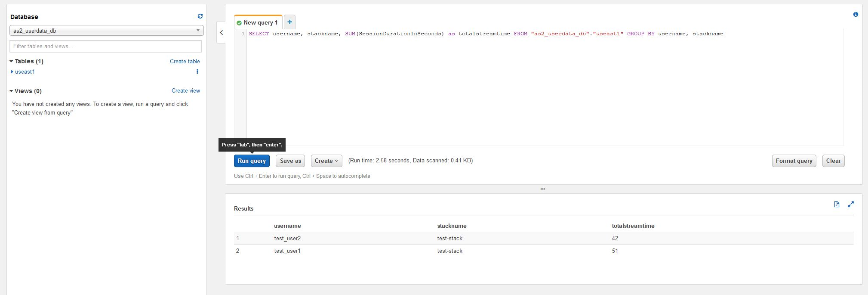Focus the Filter tables and views field
The width and height of the screenshot is (868, 295).
(105, 46)
